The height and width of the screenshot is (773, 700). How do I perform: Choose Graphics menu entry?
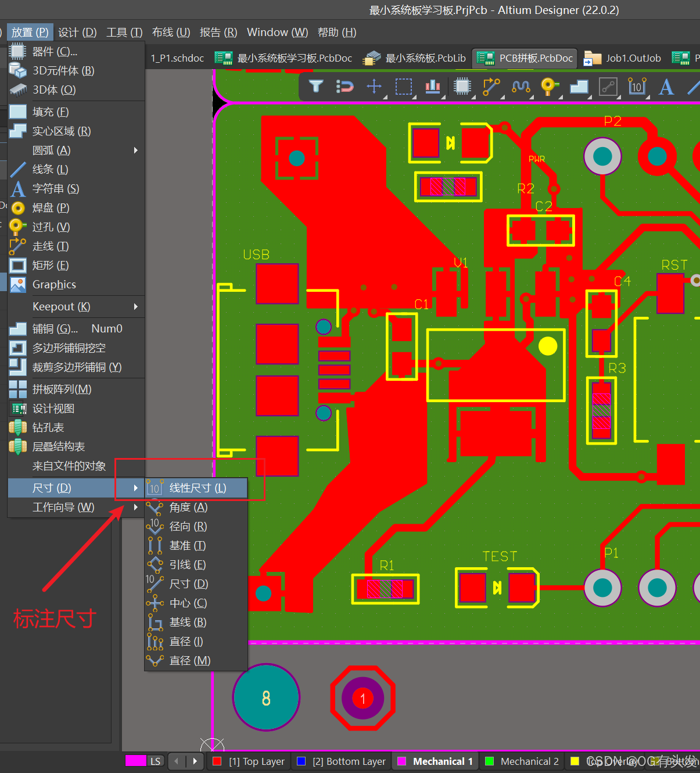pyautogui.click(x=76, y=285)
